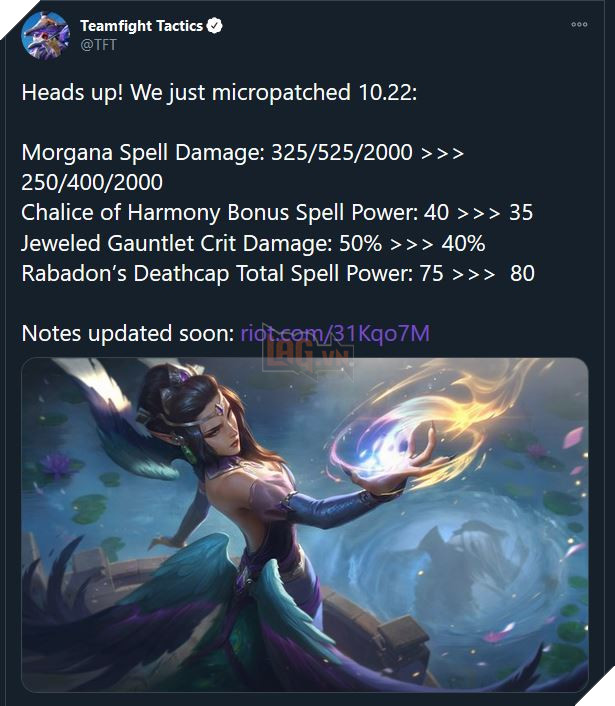Image resolution: width=615 pixels, height=706 pixels.
Task: Click the @TFT handle
Action: (x=99, y=45)
